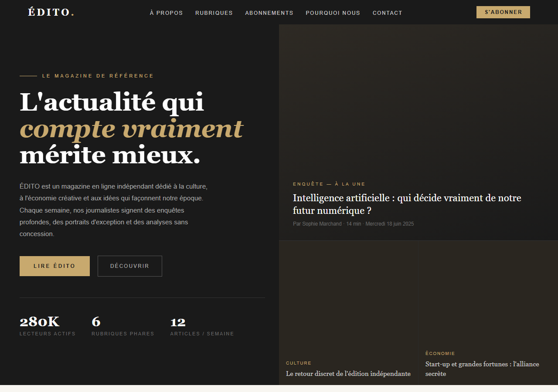
Task: Click the byline Par Sophie Marchand
Action: click(x=317, y=224)
